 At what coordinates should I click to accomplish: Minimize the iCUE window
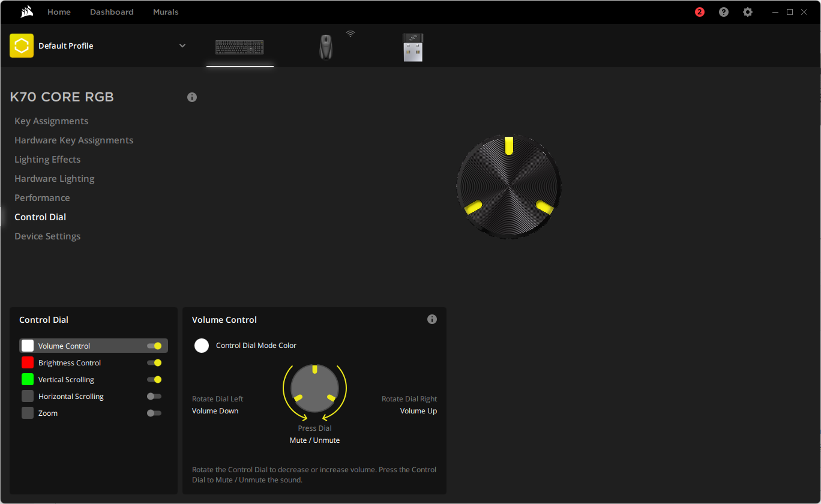click(775, 12)
